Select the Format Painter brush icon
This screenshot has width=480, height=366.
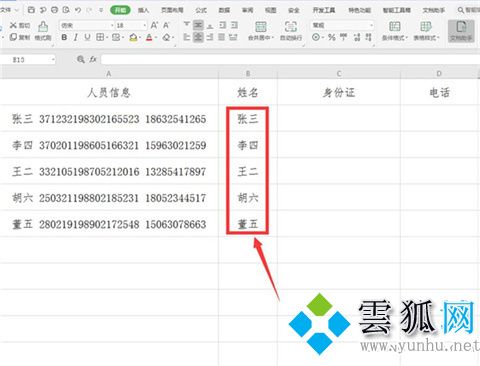point(43,26)
